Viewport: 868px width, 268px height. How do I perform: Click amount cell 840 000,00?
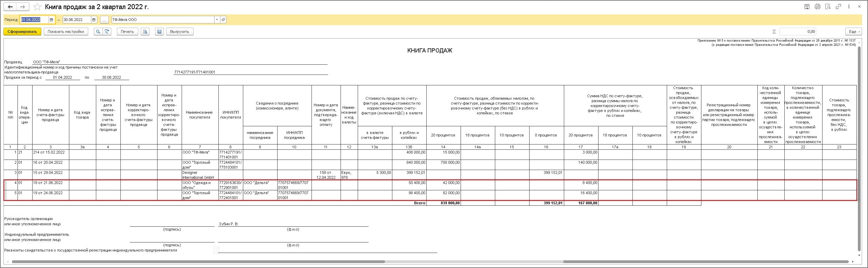409,165
